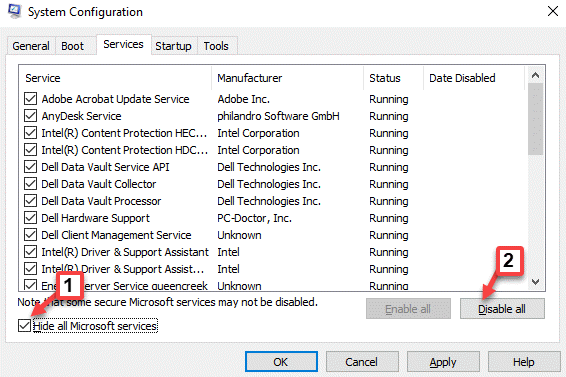Image resolution: width=566 pixels, height=377 pixels.
Task: Click the Apply button
Action: pyautogui.click(x=443, y=361)
